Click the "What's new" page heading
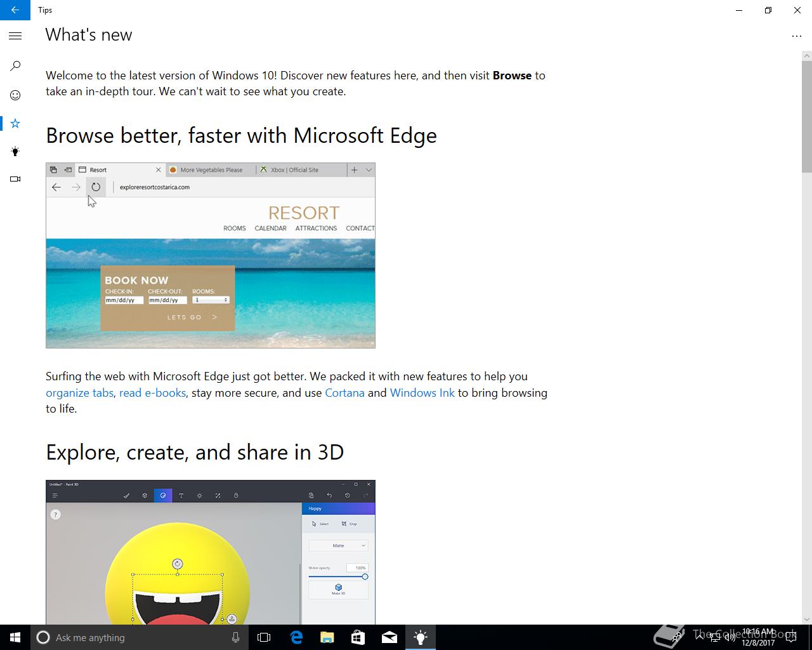Image resolution: width=812 pixels, height=650 pixels. tap(89, 35)
